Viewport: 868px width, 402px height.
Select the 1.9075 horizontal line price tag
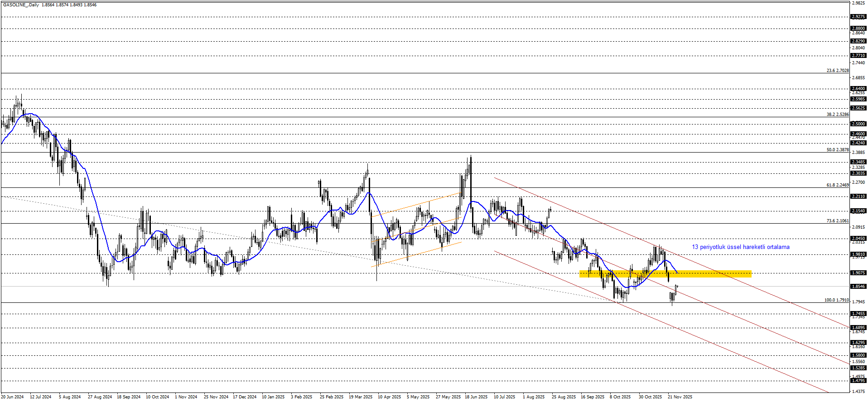[858, 273]
